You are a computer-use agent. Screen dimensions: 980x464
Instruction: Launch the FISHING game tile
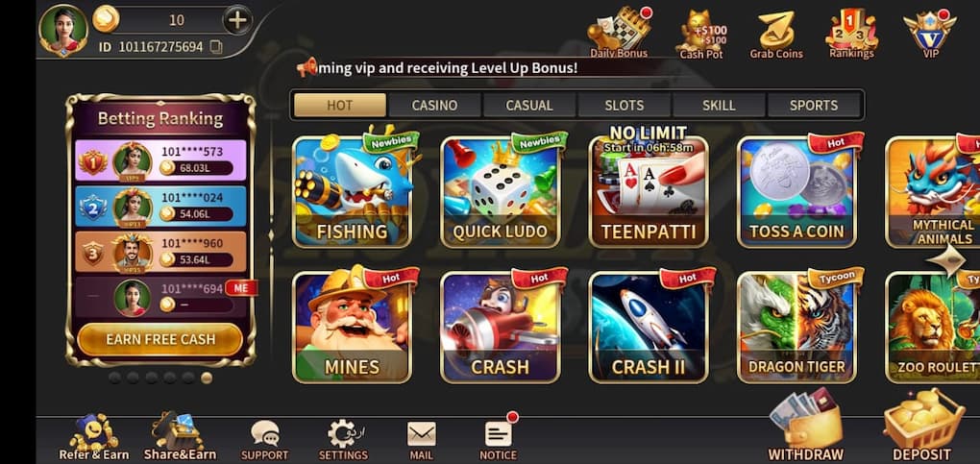tap(352, 192)
